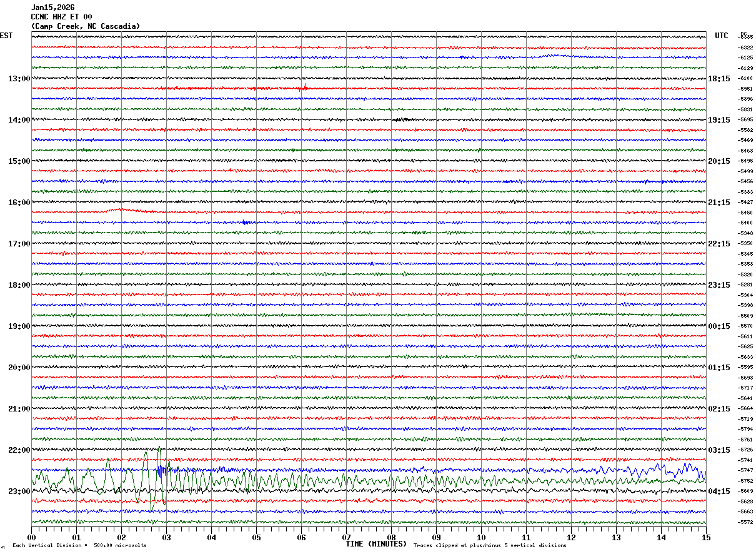Viewport: 756px width, 554px height.
Task: Select the '23:00' EST time label
Action: coord(19,491)
